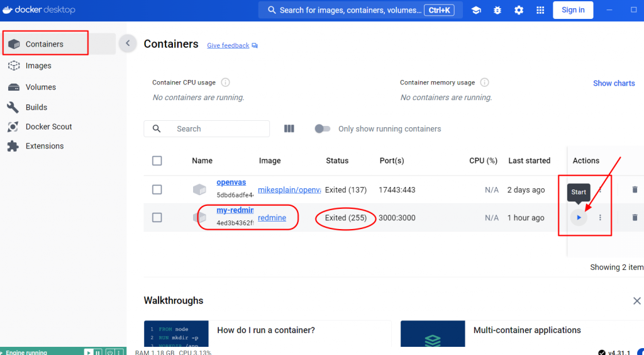Click the Docker Scout icon in sidebar
The image size is (644, 355).
[13, 127]
